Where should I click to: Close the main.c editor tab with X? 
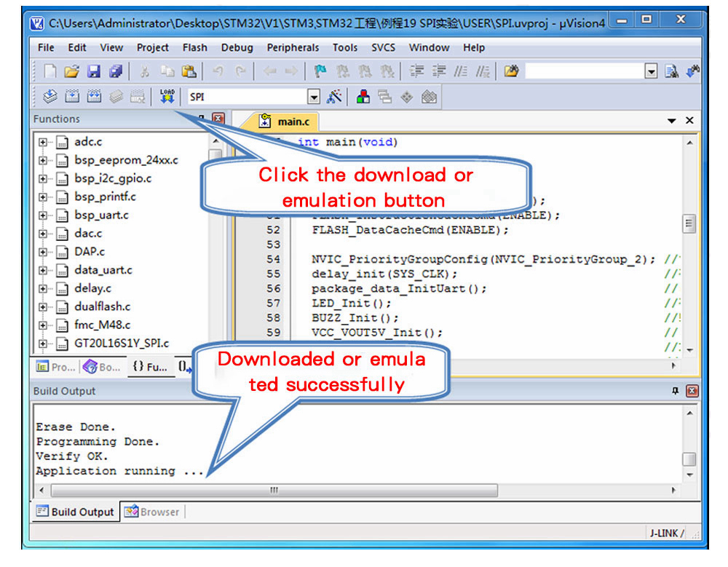pos(690,121)
